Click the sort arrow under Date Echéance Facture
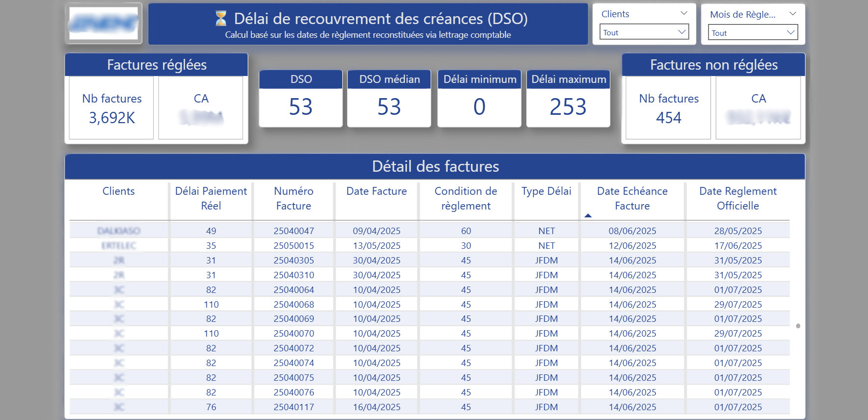 pyautogui.click(x=588, y=215)
